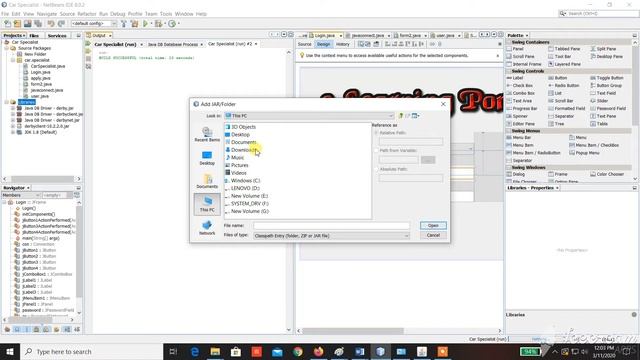Viewport: 640px width, 360px height.
Task: Switch to the Services tab
Action: click(57, 36)
